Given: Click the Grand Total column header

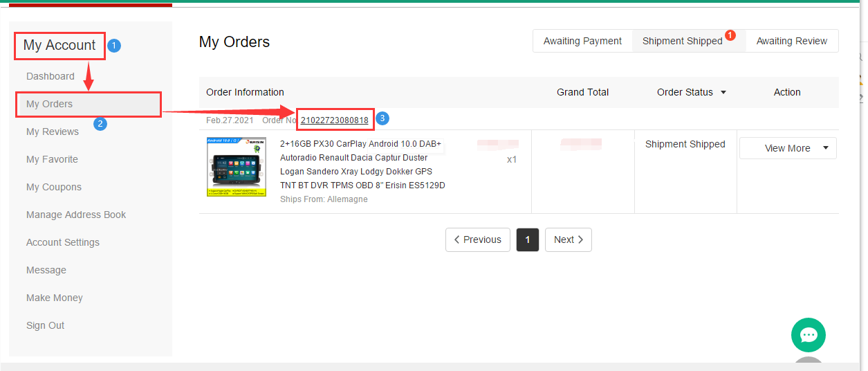Looking at the screenshot, I should tap(583, 92).
